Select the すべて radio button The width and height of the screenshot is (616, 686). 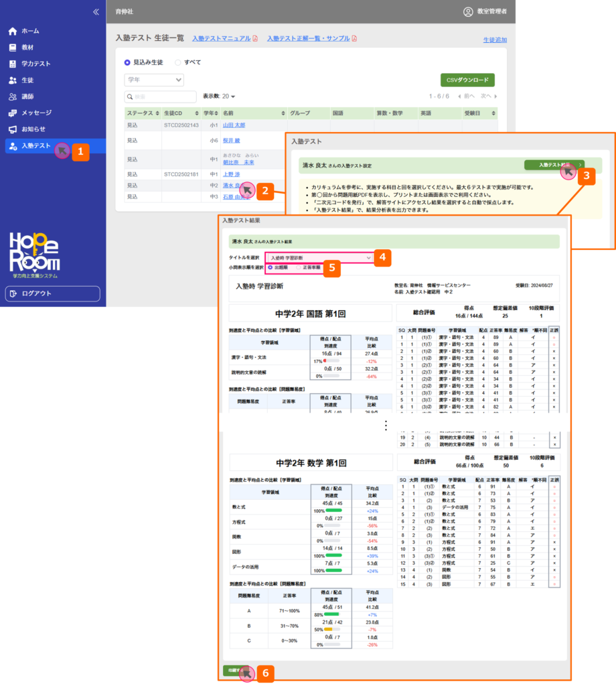pyautogui.click(x=177, y=62)
